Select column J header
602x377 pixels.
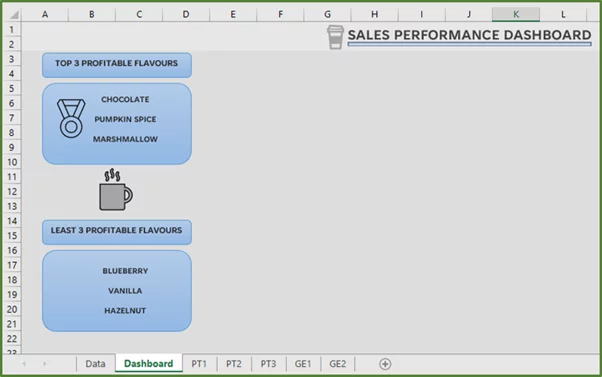pyautogui.click(x=469, y=15)
